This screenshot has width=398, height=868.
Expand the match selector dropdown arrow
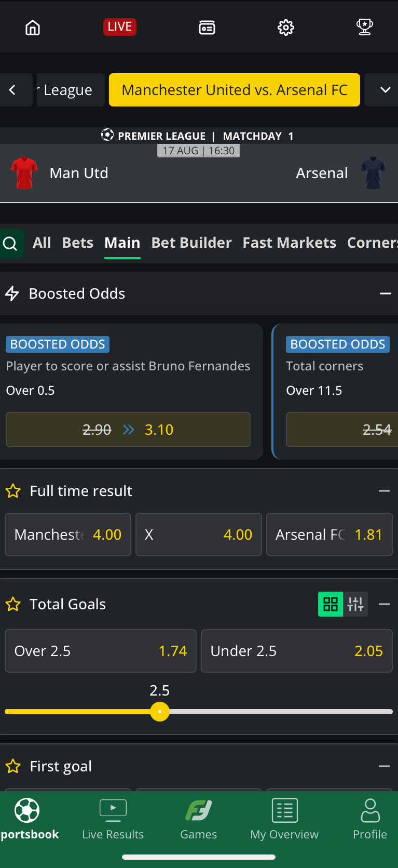[x=385, y=90]
